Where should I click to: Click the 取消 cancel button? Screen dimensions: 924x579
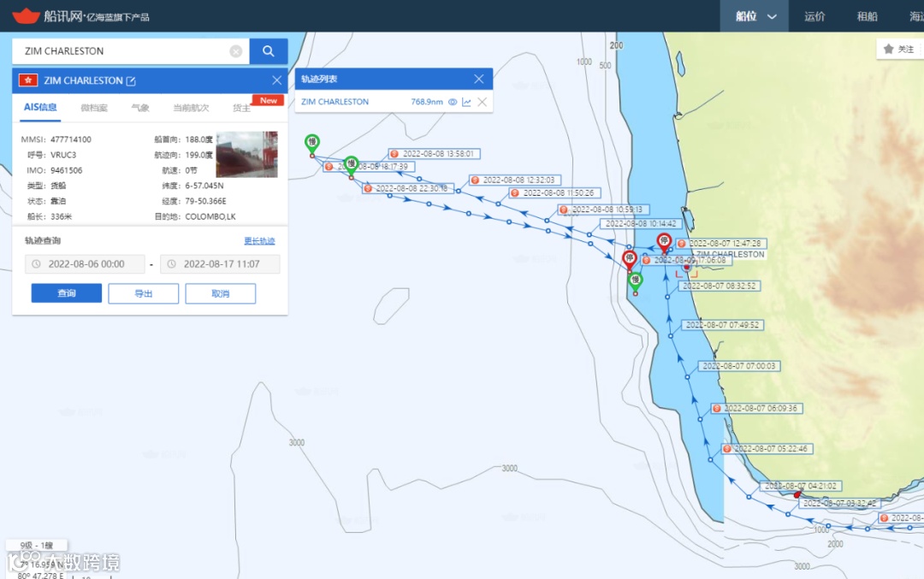pos(221,293)
